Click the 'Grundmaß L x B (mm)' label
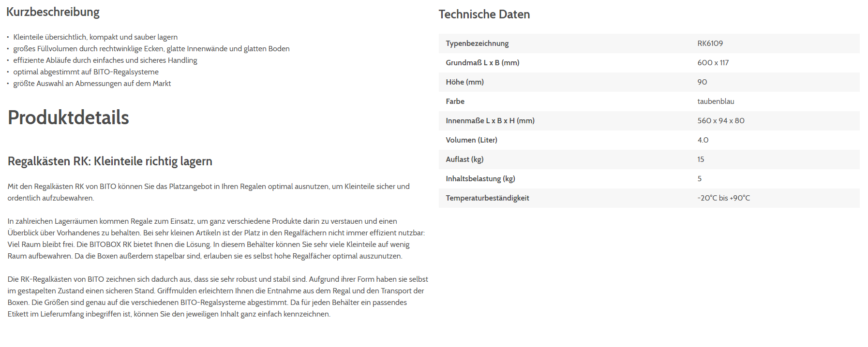This screenshot has width=868, height=347. [x=482, y=63]
